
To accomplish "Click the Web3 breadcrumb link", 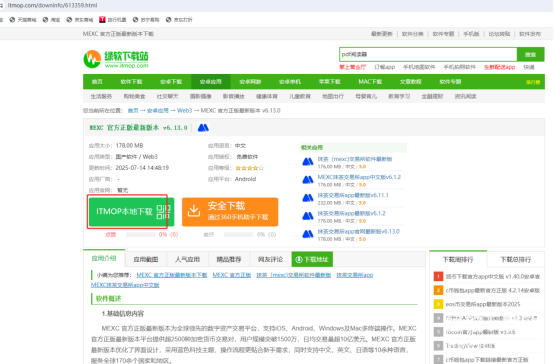I will click(184, 111).
